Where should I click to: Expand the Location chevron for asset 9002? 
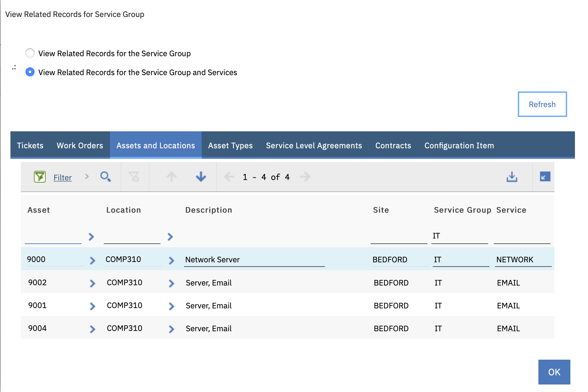click(171, 283)
